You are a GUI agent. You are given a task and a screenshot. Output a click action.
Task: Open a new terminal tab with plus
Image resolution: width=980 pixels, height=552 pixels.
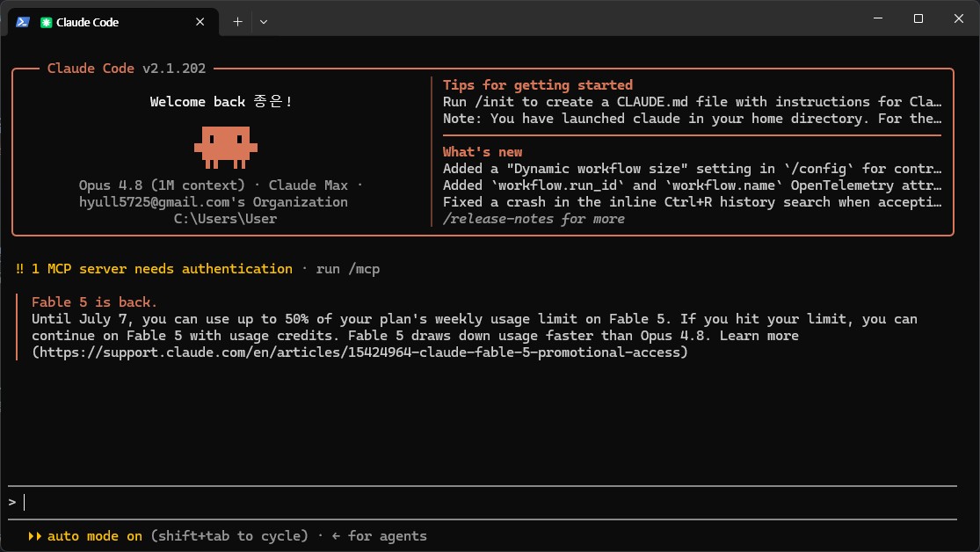(x=237, y=22)
